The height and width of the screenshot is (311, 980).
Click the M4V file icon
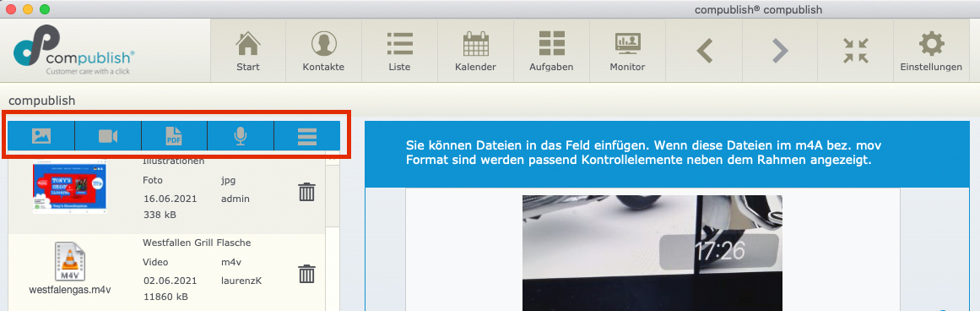coord(69,262)
